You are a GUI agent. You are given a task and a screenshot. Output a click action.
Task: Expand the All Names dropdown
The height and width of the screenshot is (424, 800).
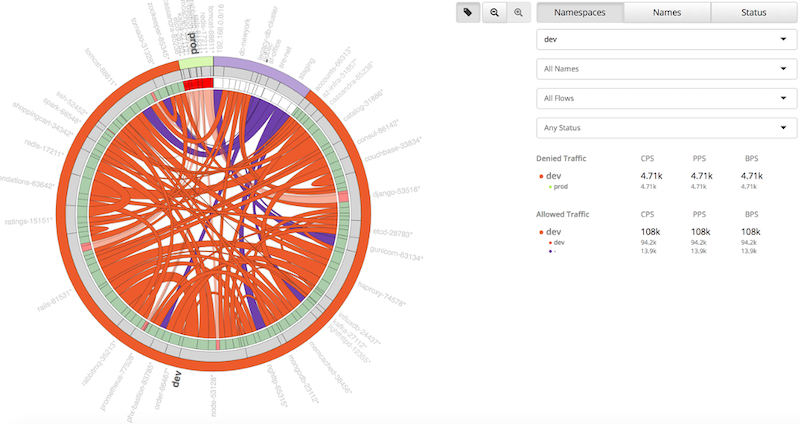click(666, 69)
